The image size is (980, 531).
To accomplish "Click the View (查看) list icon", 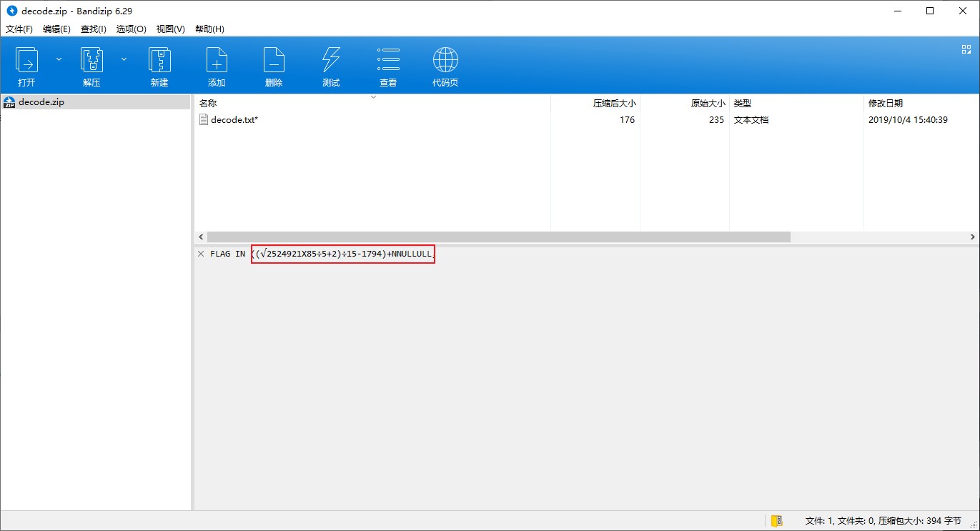I will click(x=388, y=60).
